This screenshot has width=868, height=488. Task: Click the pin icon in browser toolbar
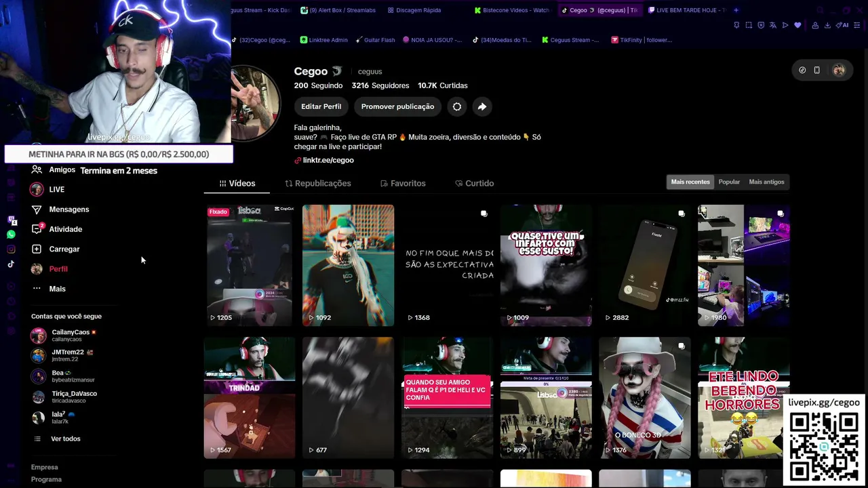[736, 25]
